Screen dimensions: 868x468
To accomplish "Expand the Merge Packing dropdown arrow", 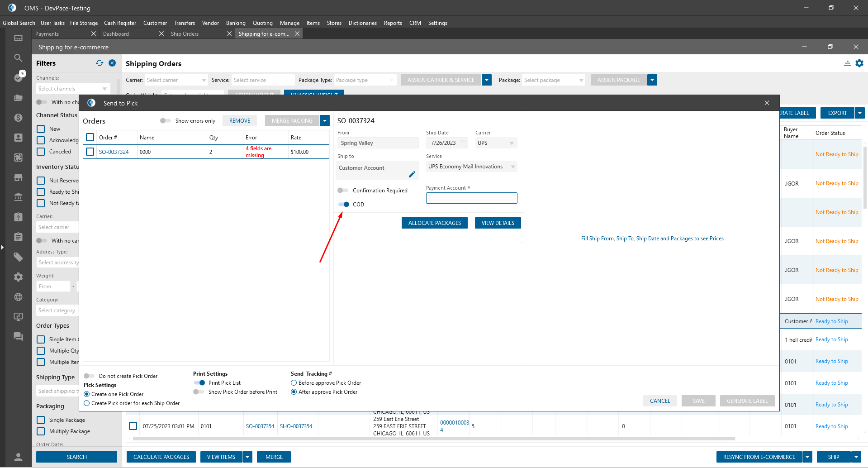I will pyautogui.click(x=325, y=121).
